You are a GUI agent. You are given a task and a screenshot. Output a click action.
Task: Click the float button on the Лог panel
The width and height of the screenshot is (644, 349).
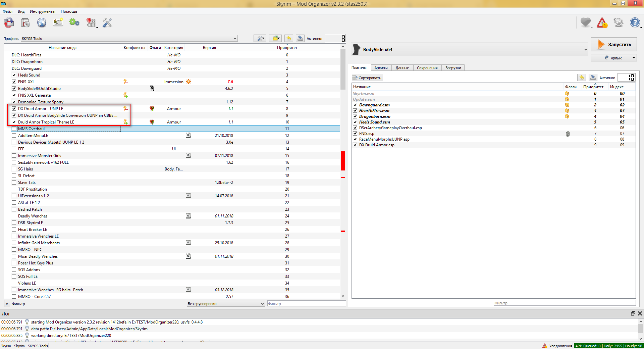click(633, 313)
